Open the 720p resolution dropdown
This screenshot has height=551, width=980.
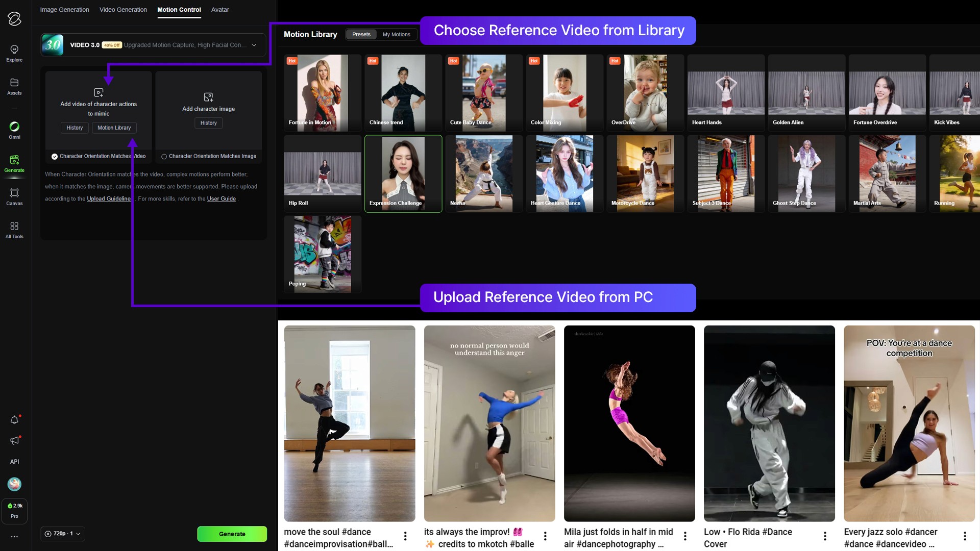(x=62, y=534)
